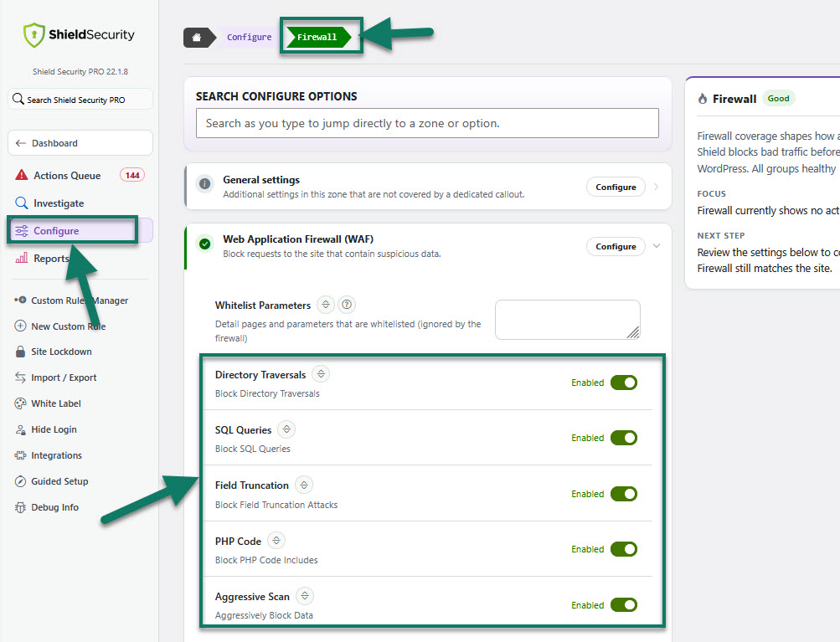Click the Directory Traversals up-down expander
840x642 pixels.
coord(321,374)
